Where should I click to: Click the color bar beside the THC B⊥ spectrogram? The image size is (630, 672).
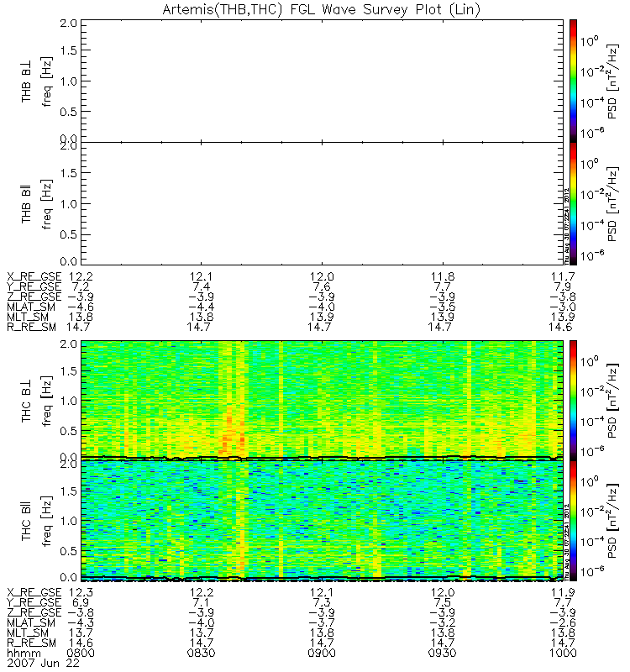(x=573, y=401)
